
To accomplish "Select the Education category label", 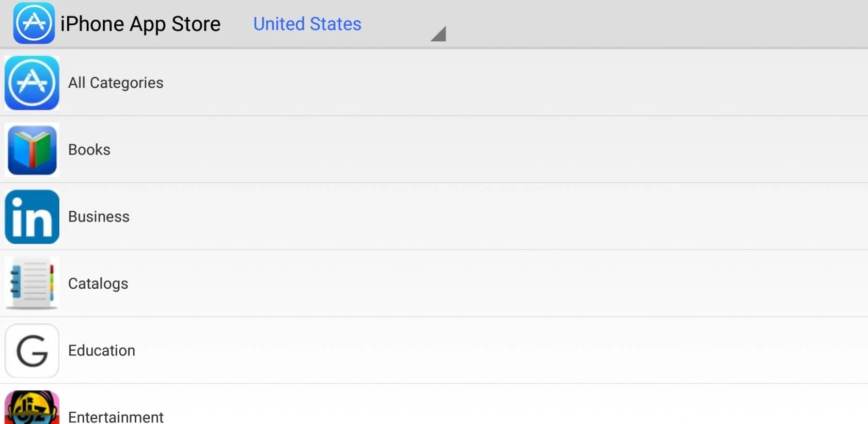I will 102,351.
